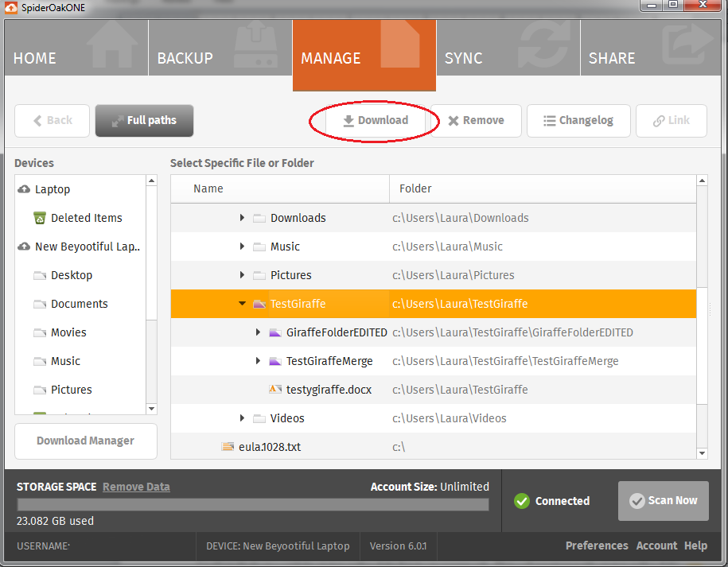Open the Changelog
This screenshot has width=728, height=567.
[578, 121]
